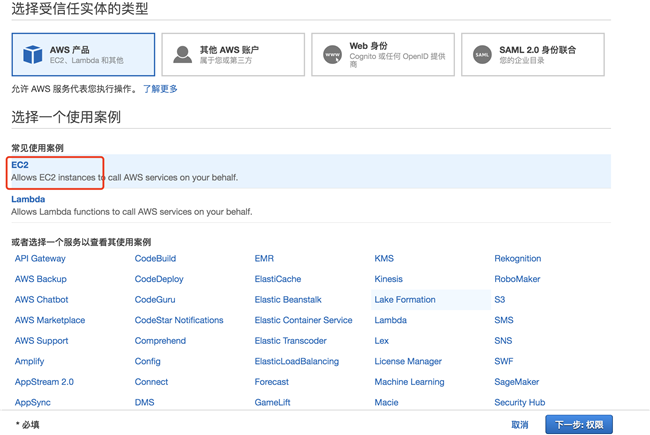This screenshot has height=435, width=650.
Task: Choose AWS Marketplace service
Action: 50,320
